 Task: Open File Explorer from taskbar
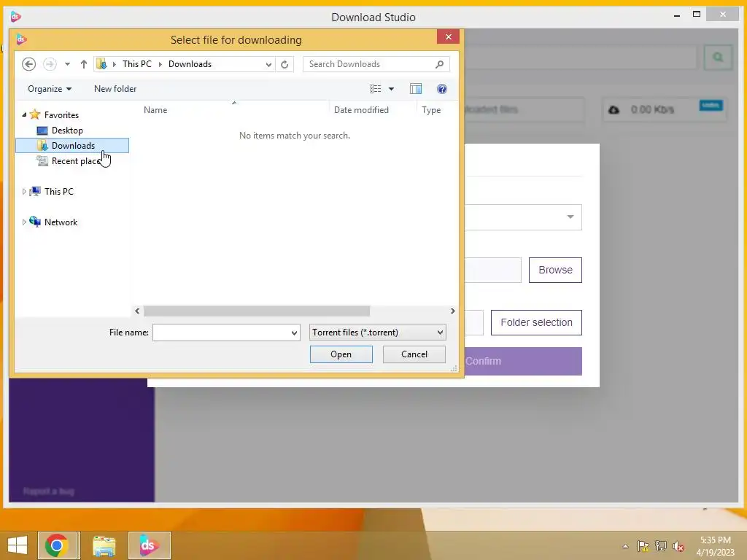click(x=104, y=545)
